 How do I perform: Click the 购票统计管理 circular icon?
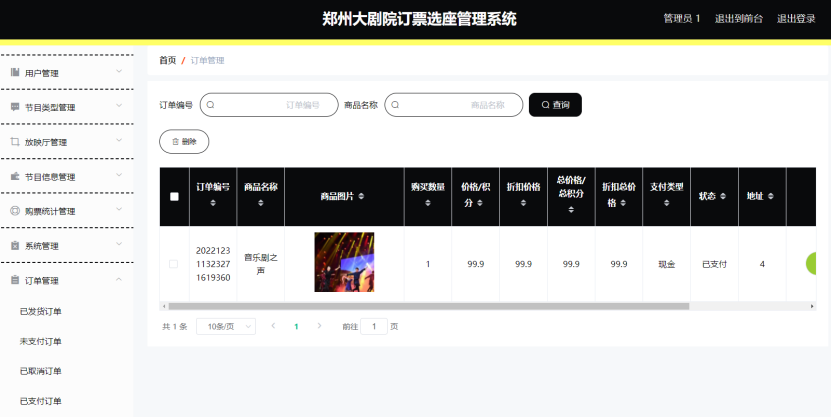[15, 211]
